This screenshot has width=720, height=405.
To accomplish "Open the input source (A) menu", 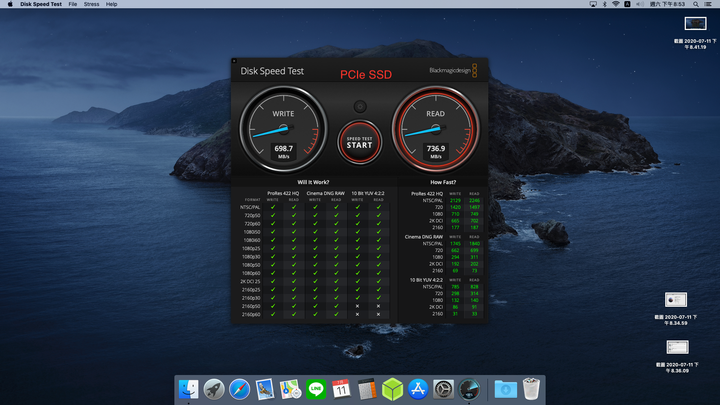I will 627,4.
